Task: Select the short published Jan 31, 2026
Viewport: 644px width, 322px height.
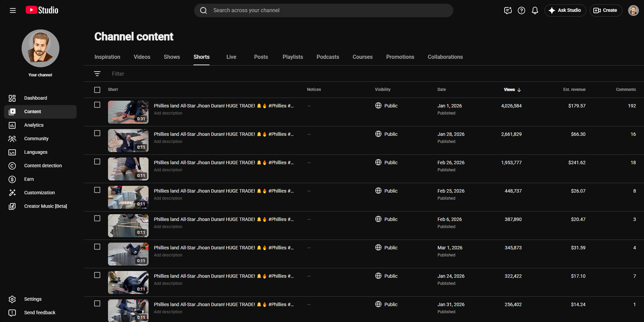Action: pos(97,303)
